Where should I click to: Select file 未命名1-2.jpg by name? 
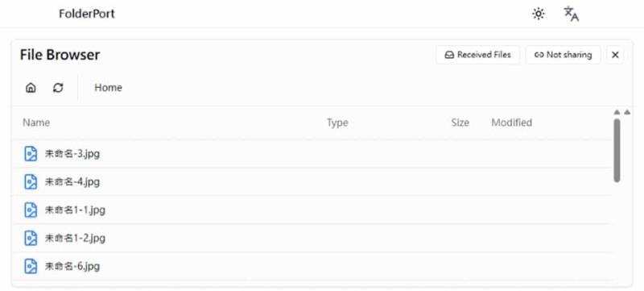pyautogui.click(x=75, y=238)
